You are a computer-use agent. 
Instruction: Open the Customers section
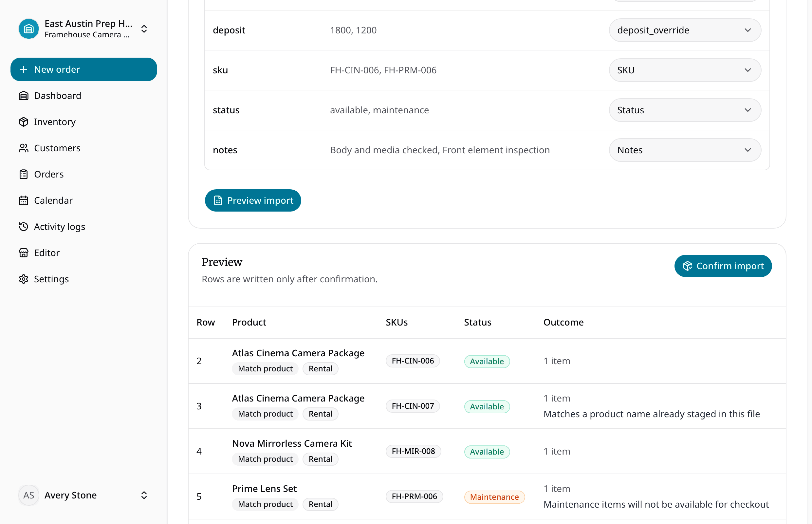pos(84,148)
